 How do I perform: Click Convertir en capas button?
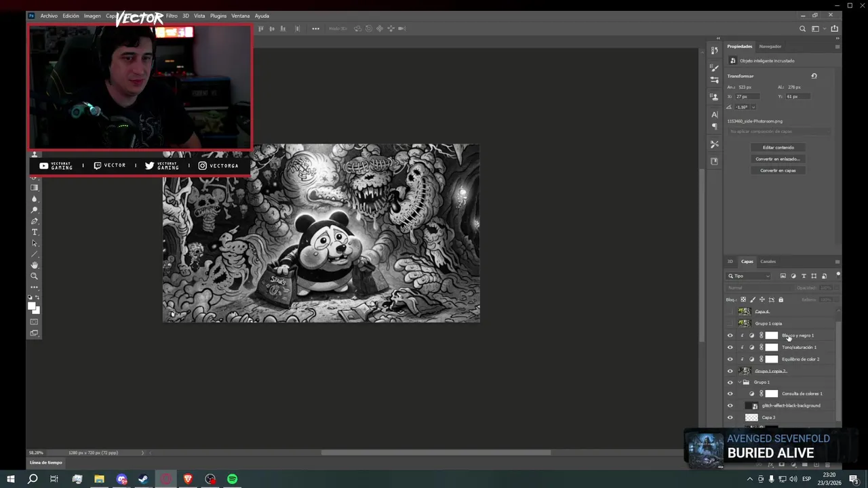pyautogui.click(x=778, y=170)
